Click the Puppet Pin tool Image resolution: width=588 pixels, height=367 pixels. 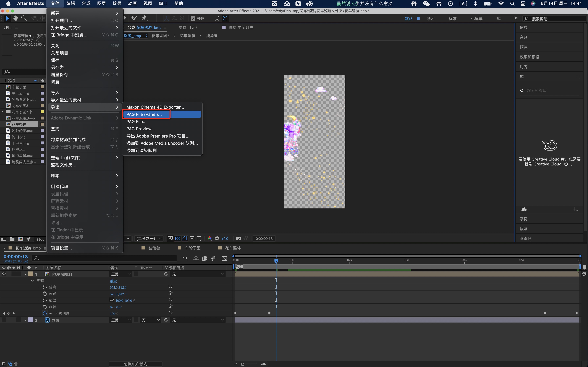click(144, 18)
